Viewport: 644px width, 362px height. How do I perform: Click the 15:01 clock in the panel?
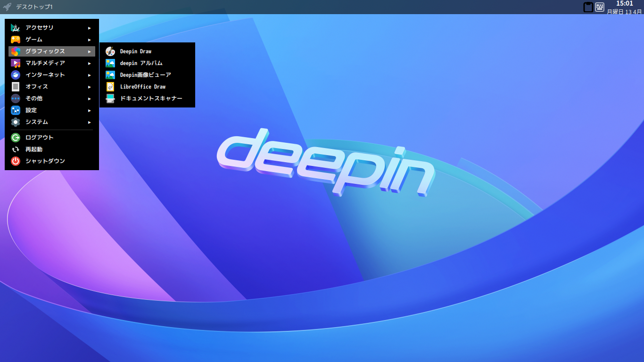click(625, 4)
